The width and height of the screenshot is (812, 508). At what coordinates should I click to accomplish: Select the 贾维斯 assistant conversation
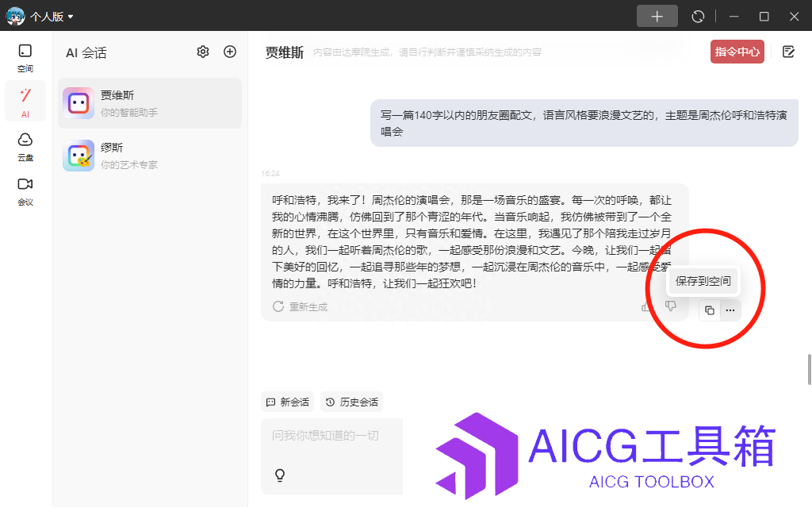point(150,103)
